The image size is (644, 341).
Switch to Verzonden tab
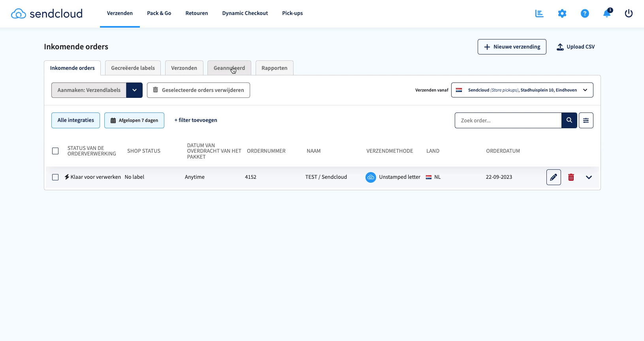click(184, 68)
